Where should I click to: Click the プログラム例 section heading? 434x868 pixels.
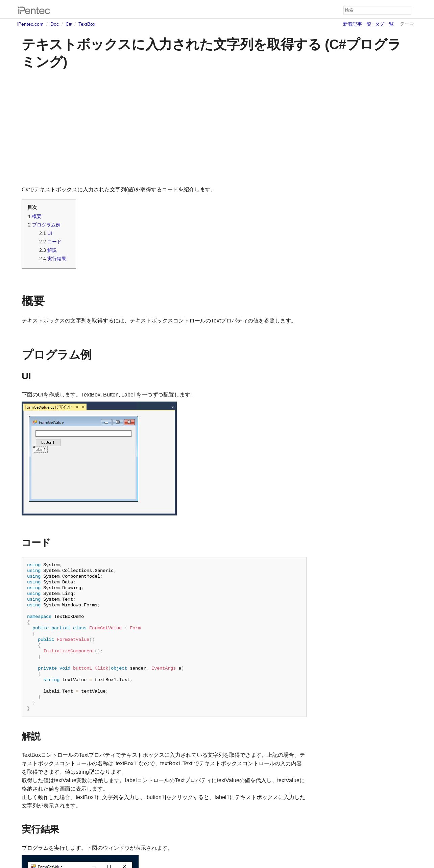[x=57, y=355]
